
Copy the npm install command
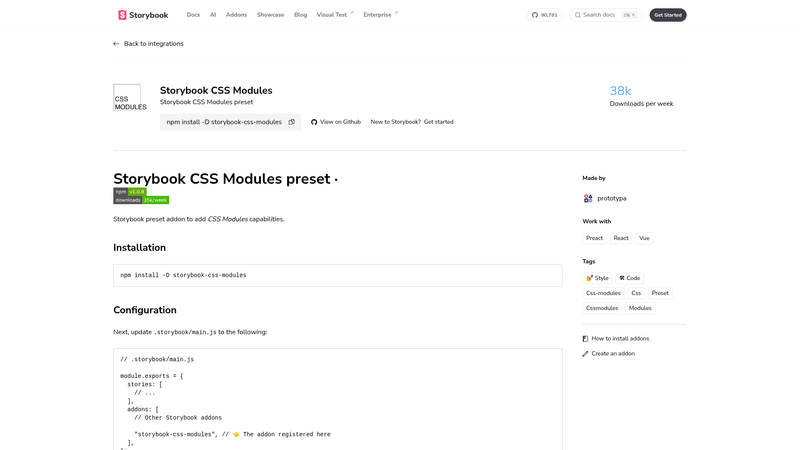click(x=292, y=122)
